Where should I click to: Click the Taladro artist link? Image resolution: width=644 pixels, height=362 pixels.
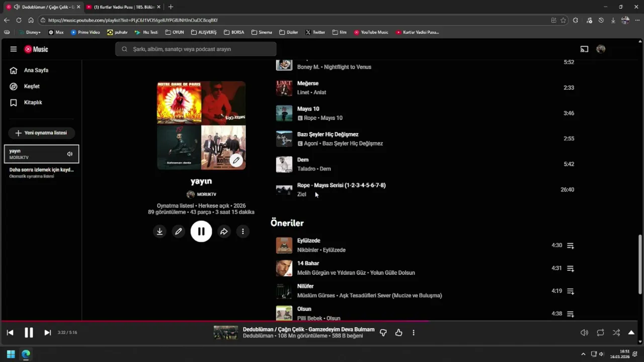306,169
